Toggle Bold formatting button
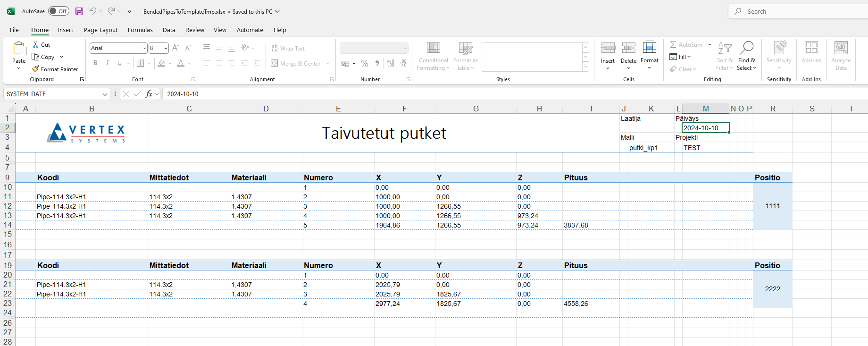 pos(95,63)
